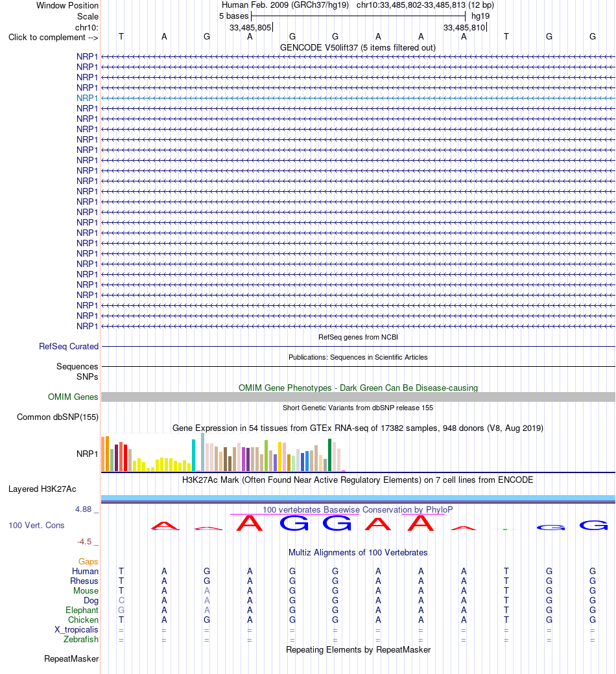
Task: Select the 'Human' alignment row label
Action: pyautogui.click(x=85, y=571)
